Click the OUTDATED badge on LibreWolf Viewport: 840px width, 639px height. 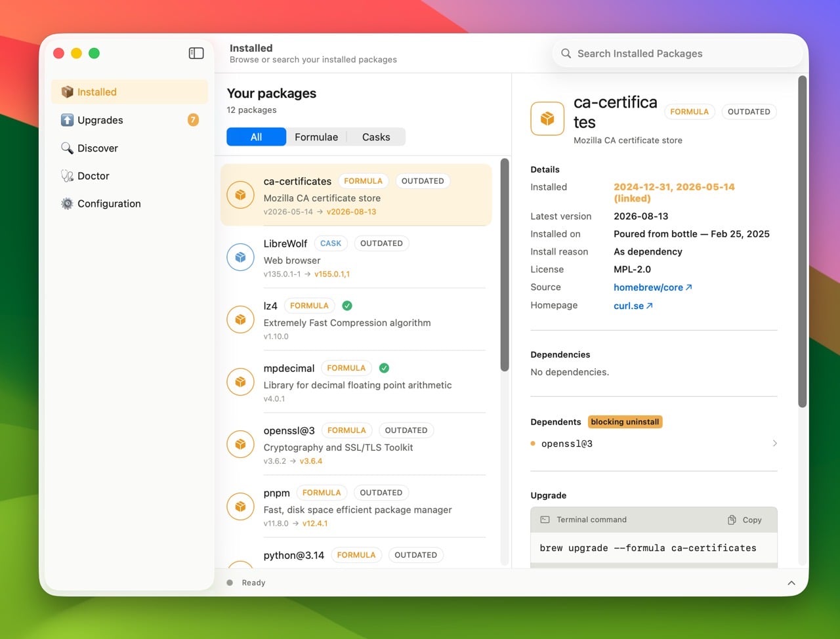click(381, 243)
